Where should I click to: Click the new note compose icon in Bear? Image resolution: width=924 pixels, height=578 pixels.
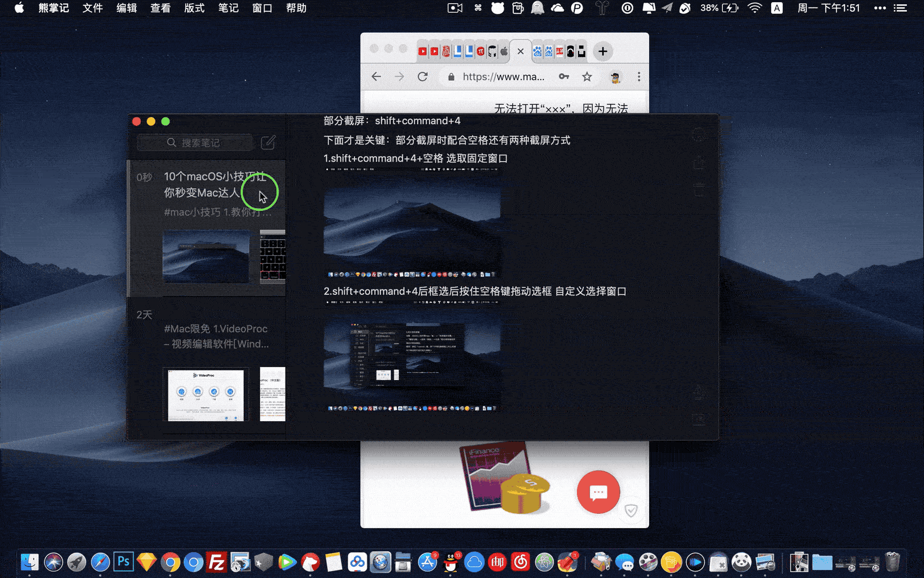268,142
